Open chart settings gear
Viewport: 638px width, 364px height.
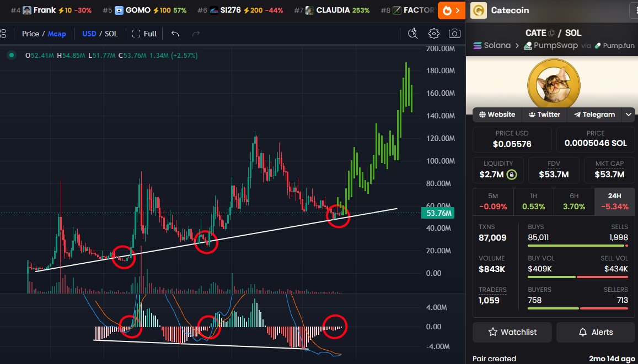[x=434, y=33]
